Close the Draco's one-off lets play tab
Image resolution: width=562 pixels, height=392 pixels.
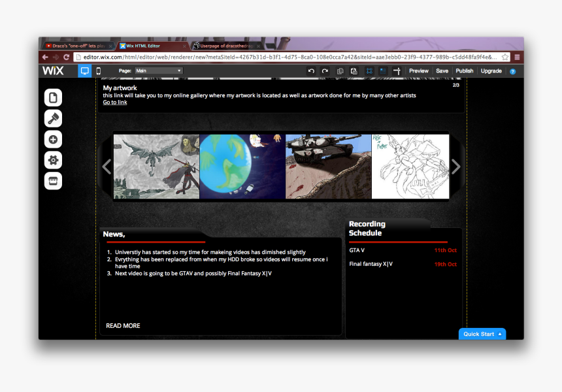click(110, 46)
